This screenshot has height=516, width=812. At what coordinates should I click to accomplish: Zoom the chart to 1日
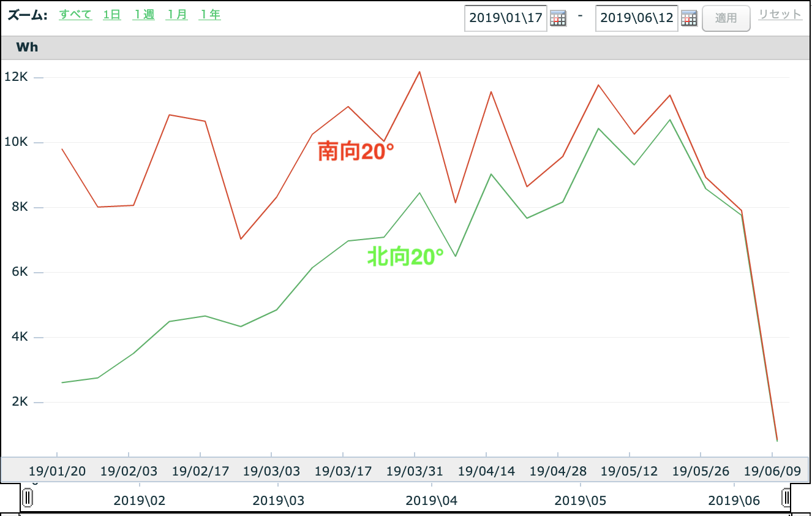(x=112, y=14)
